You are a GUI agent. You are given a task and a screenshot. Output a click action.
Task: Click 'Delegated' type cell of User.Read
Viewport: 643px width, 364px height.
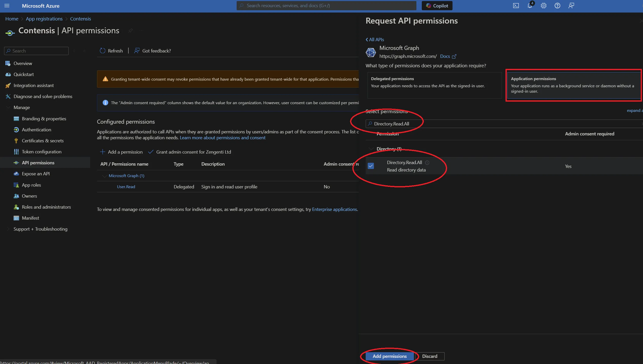pos(184,187)
